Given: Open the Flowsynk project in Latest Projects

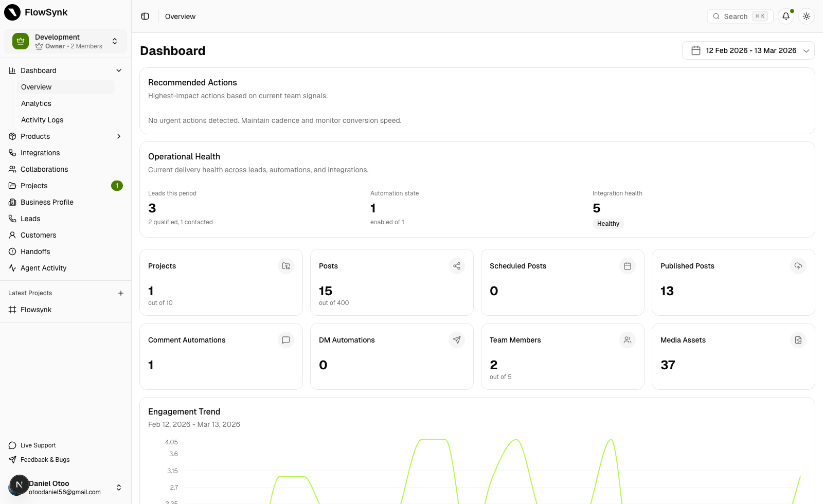Looking at the screenshot, I should [36, 310].
